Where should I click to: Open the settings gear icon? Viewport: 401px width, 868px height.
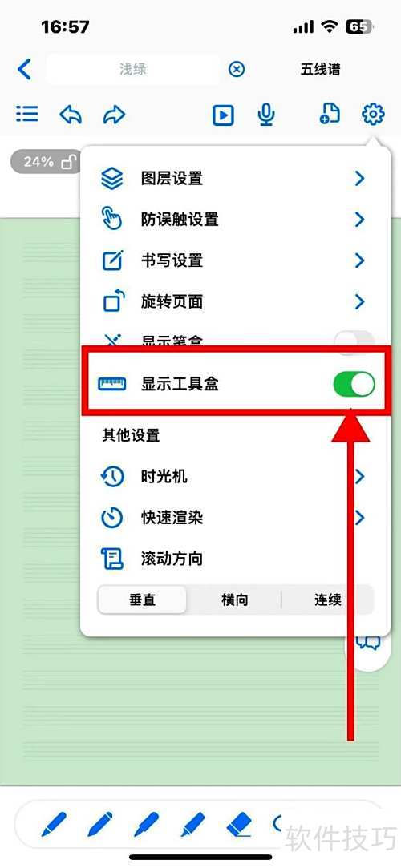click(373, 114)
